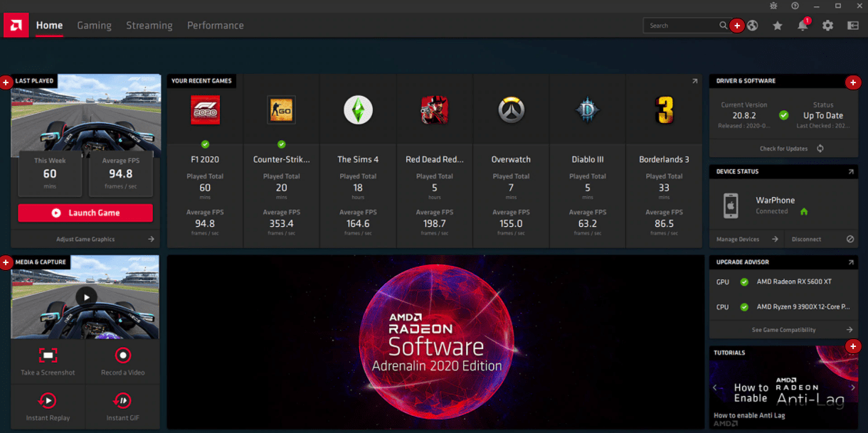Click the WarPhone phone icon
Screen dimensions: 868x433
(730, 205)
